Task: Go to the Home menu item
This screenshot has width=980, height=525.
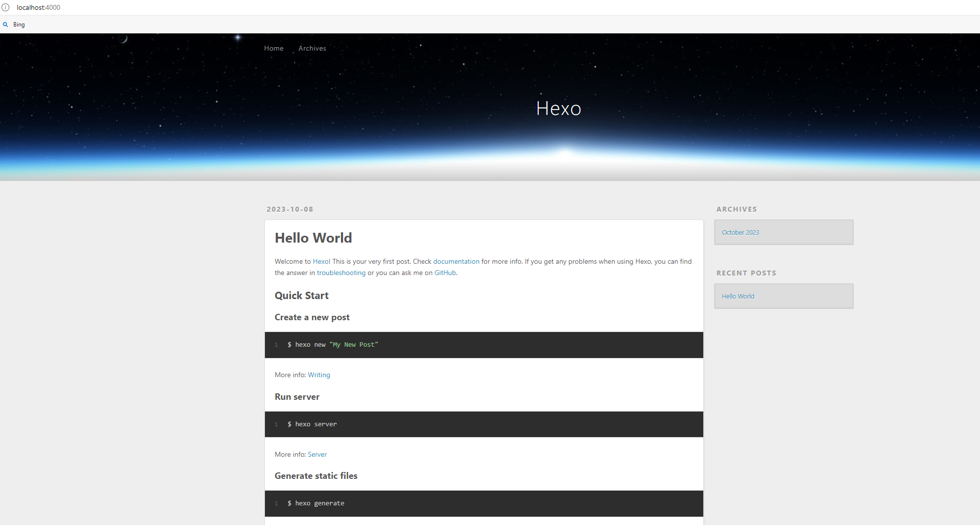Action: (274, 48)
